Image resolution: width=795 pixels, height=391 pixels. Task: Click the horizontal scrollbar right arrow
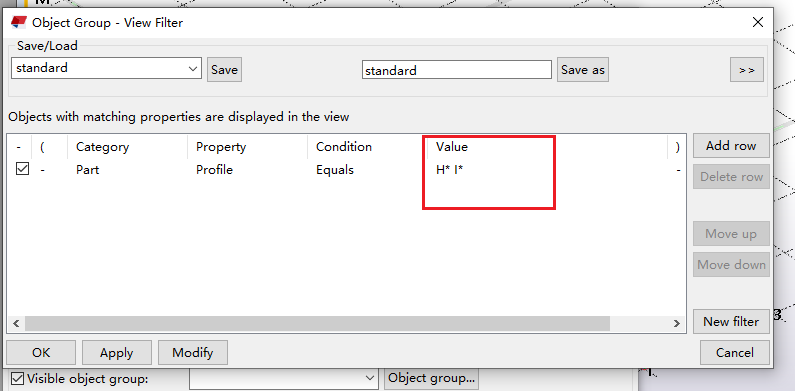(676, 323)
